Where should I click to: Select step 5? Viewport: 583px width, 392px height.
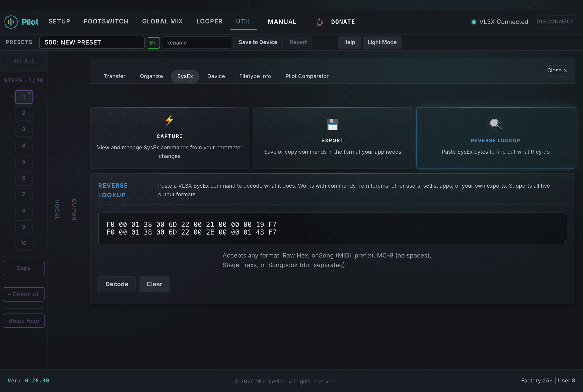click(x=24, y=162)
